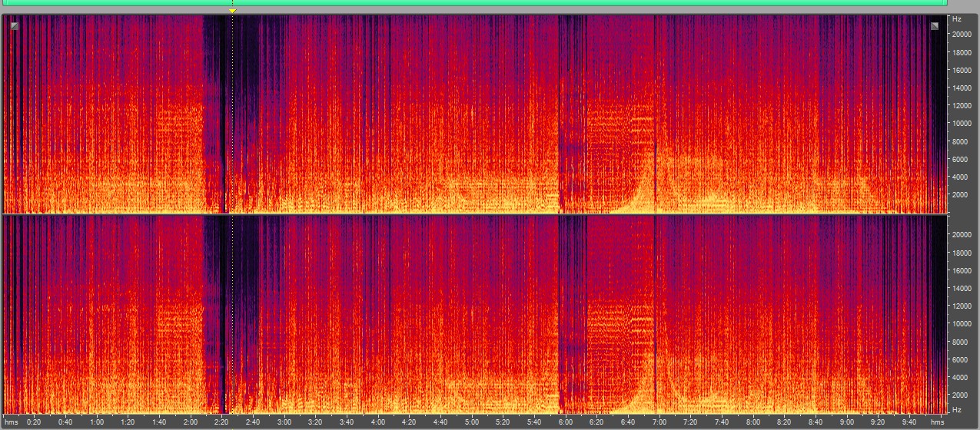
Task: Click the 7:00 mark on the time ruler
Action: click(659, 422)
